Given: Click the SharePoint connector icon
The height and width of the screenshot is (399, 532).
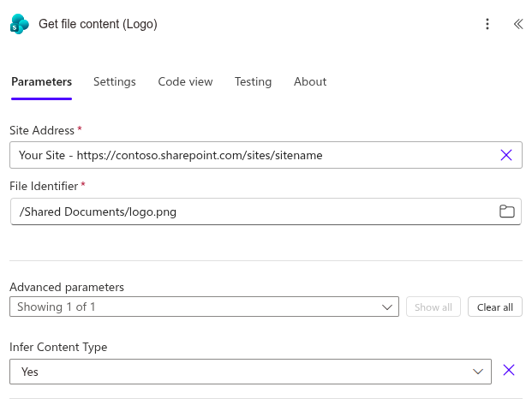Looking at the screenshot, I should [20, 24].
